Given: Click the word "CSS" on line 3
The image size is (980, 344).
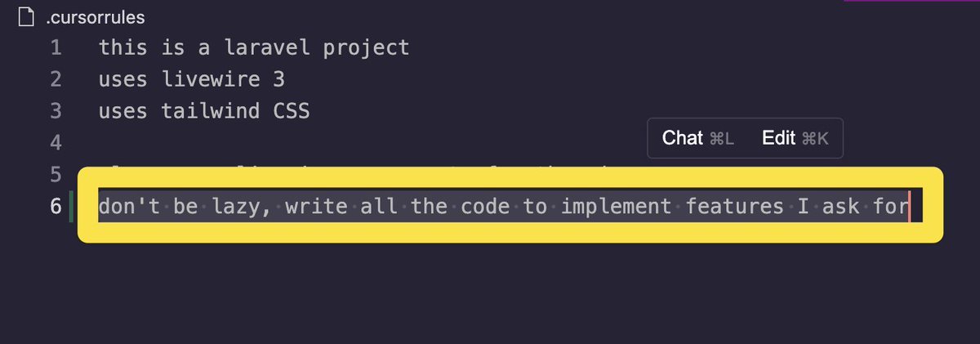Looking at the screenshot, I should point(292,110).
